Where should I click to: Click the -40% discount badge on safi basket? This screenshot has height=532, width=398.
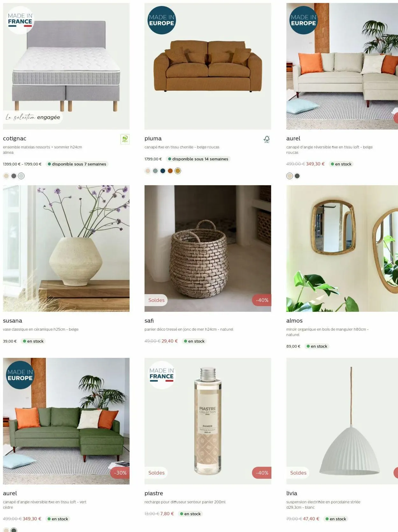click(x=262, y=300)
